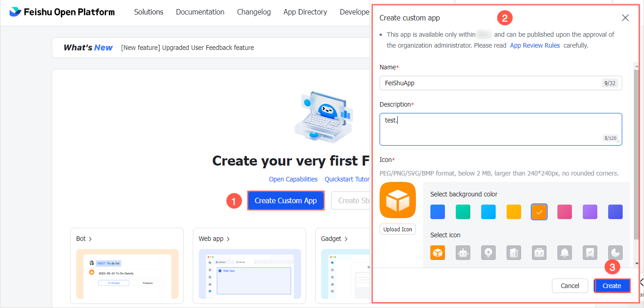Viewport: 644px width, 308px height.
Task: Choose the checked orange background color
Action: pos(539,212)
